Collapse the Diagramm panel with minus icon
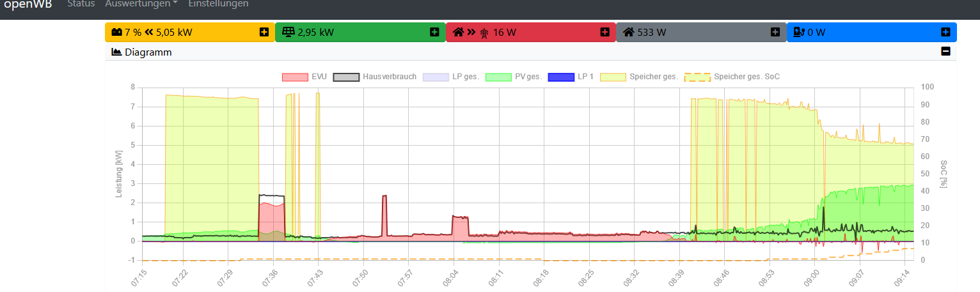The height and width of the screenshot is (292, 980). tap(945, 52)
